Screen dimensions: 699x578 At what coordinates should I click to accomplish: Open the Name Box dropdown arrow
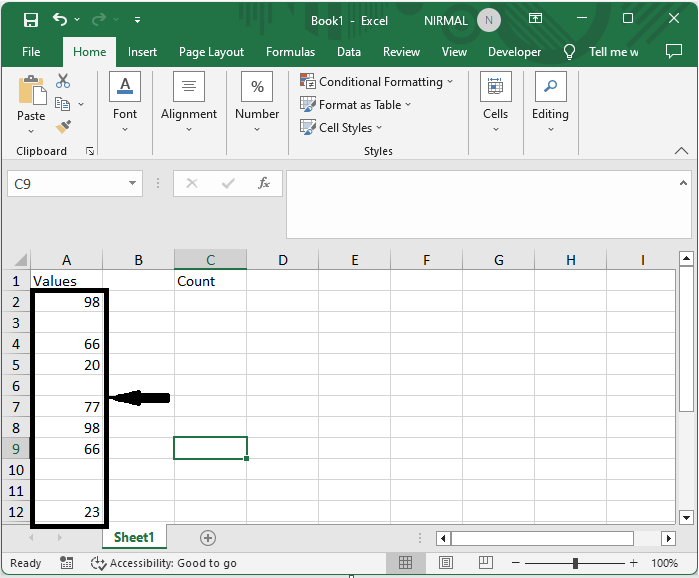pyautogui.click(x=133, y=184)
